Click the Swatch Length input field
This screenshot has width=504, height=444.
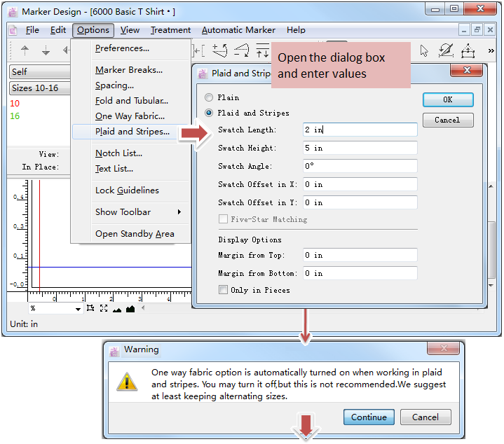click(360, 130)
